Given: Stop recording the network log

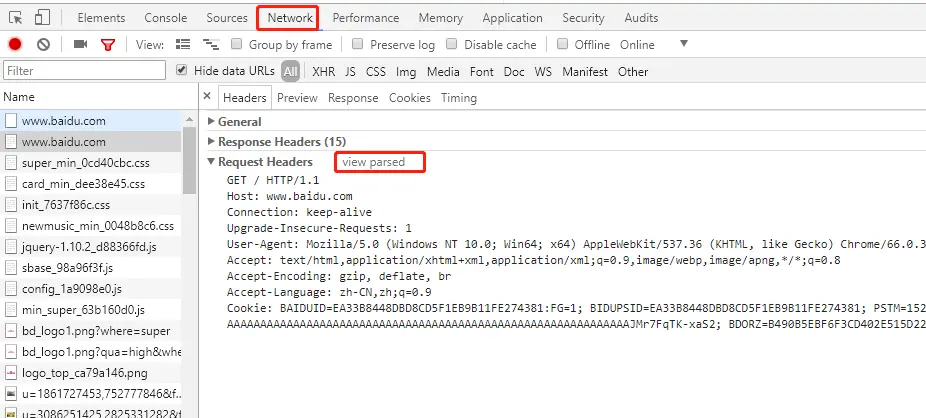Looking at the screenshot, I should [15, 44].
